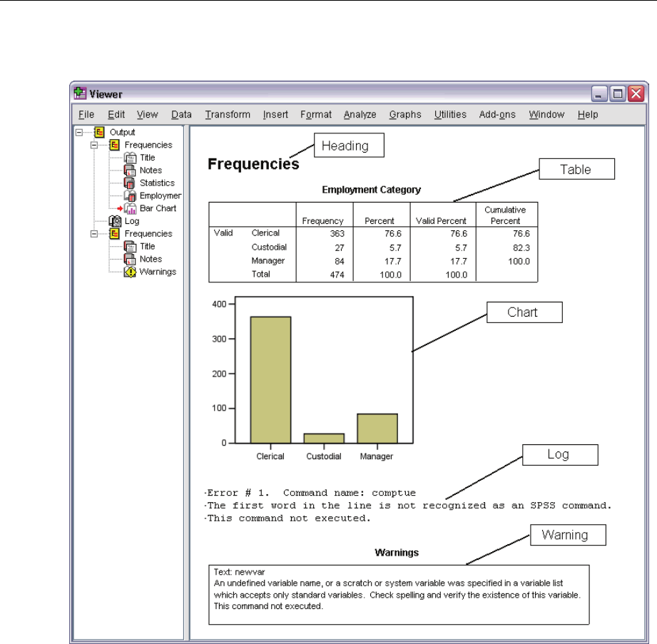Open the View menu

tap(147, 114)
